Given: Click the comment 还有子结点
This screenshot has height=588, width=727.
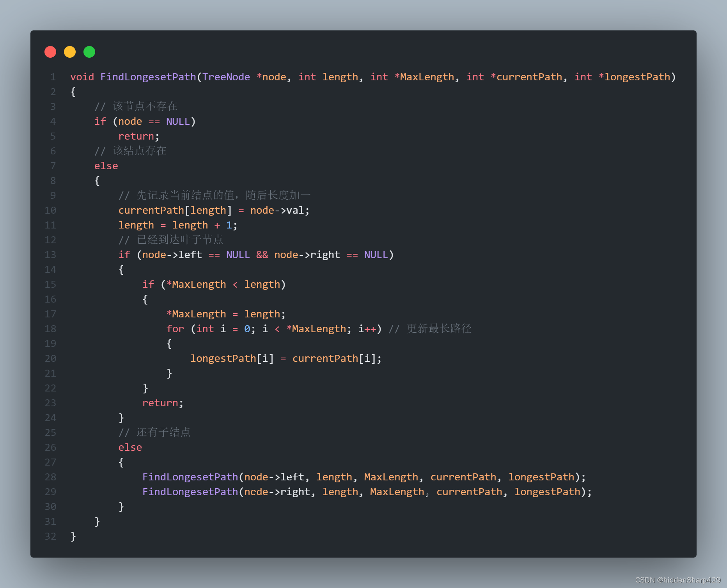Looking at the screenshot, I should coord(154,432).
